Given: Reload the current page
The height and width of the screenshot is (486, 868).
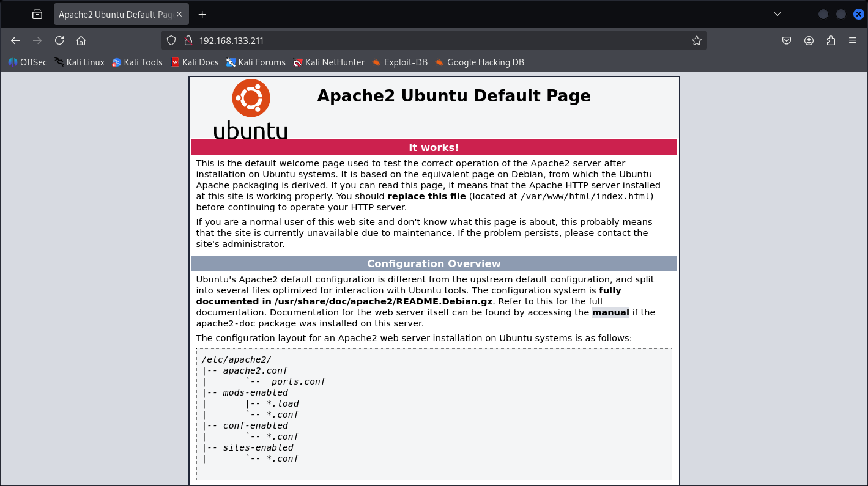Looking at the screenshot, I should [x=59, y=40].
